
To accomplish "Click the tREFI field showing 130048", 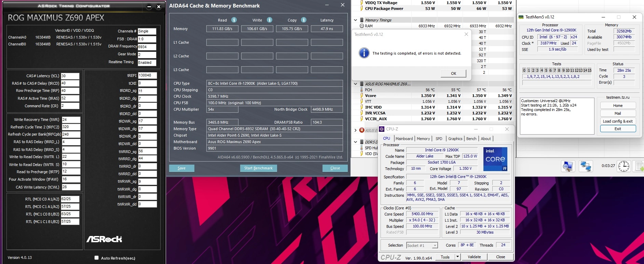I will 147,75.
